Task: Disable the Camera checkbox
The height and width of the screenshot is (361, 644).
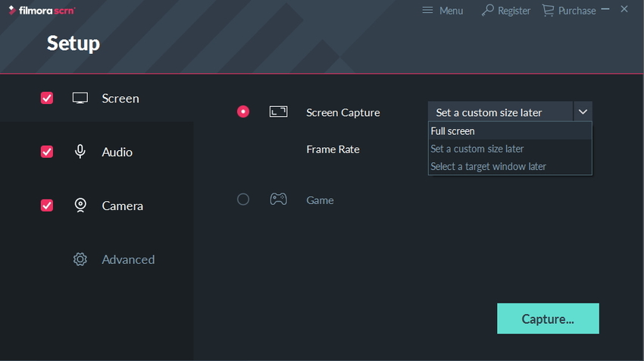Action: [x=47, y=206]
